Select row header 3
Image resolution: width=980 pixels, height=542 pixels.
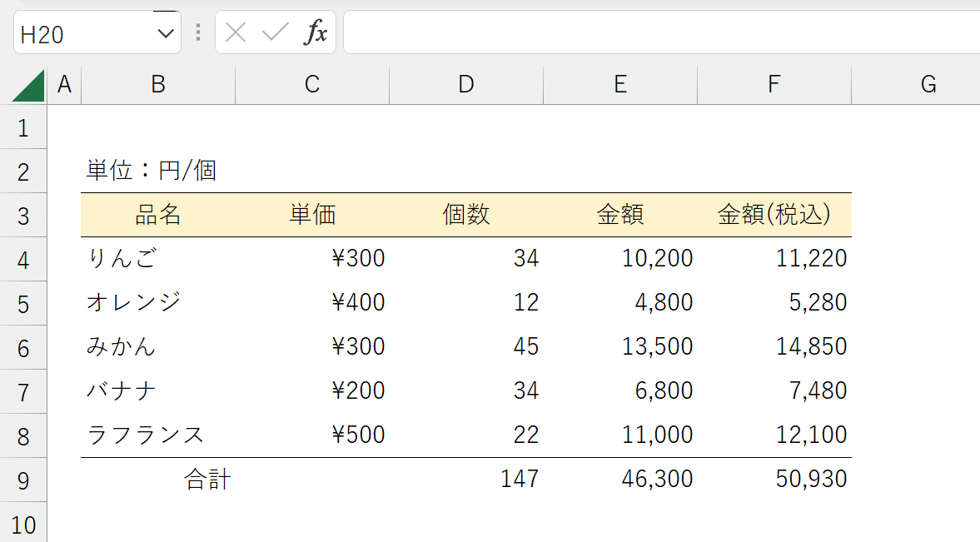[24, 214]
